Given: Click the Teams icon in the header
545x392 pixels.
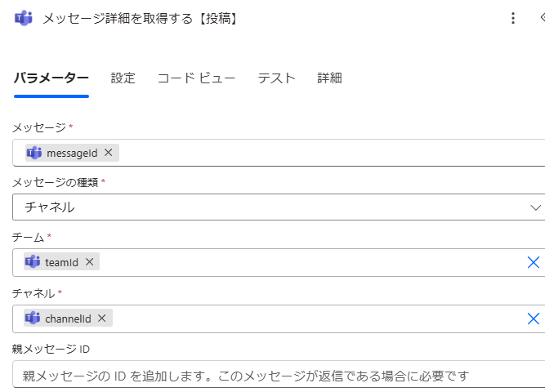Looking at the screenshot, I should 24,19.
